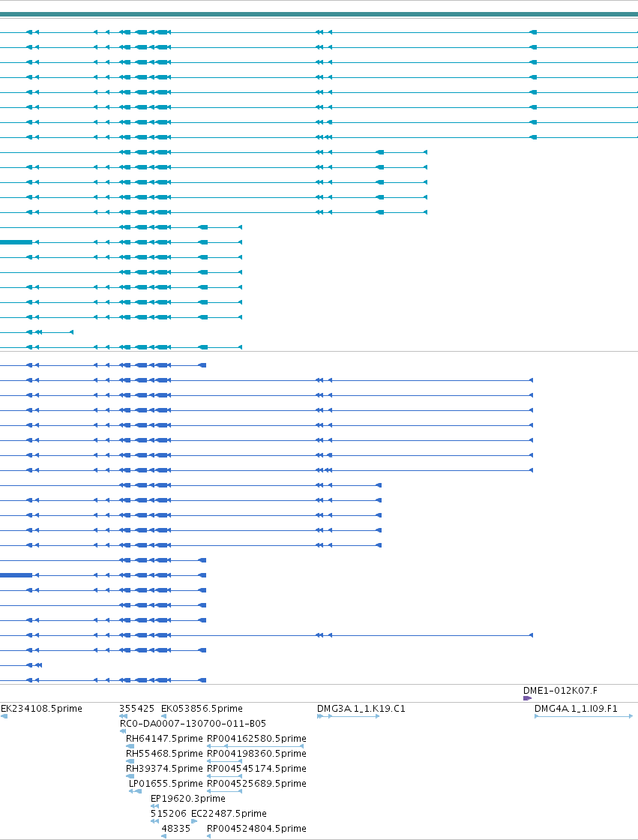Select the RH39374.5prime label
Viewport: 638px width, 840px height.
(x=164, y=769)
